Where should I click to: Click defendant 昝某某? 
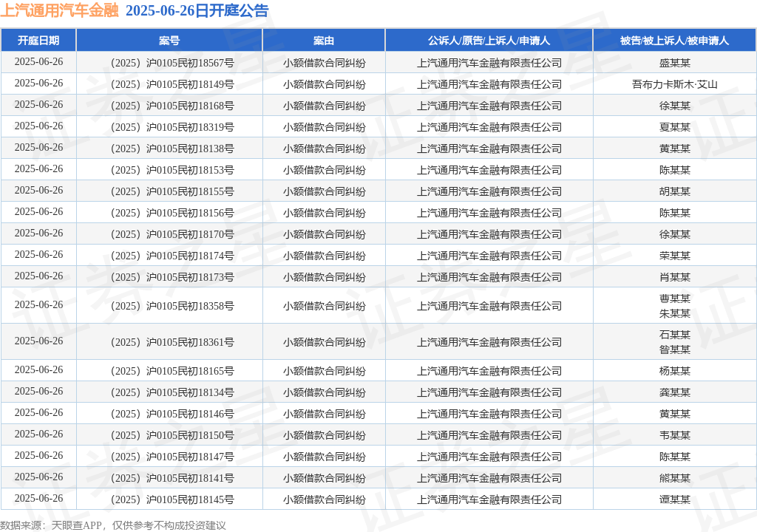675,349
